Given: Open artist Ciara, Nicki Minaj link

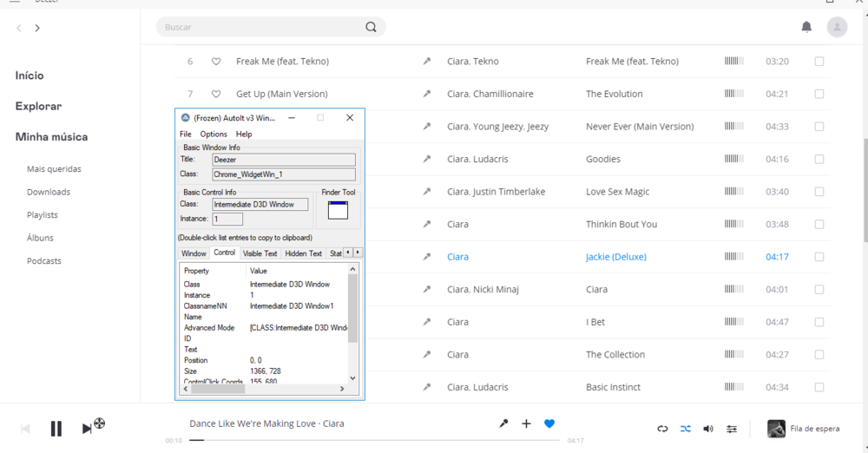Looking at the screenshot, I should click(483, 290).
